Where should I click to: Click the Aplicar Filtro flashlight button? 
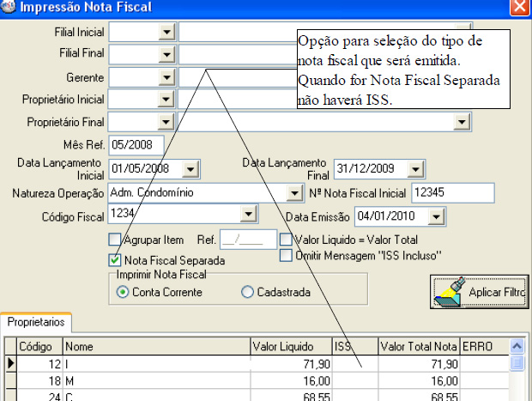click(479, 292)
